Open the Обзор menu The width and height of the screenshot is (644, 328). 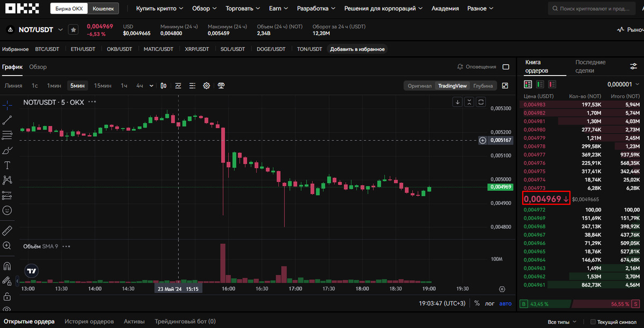(x=204, y=9)
